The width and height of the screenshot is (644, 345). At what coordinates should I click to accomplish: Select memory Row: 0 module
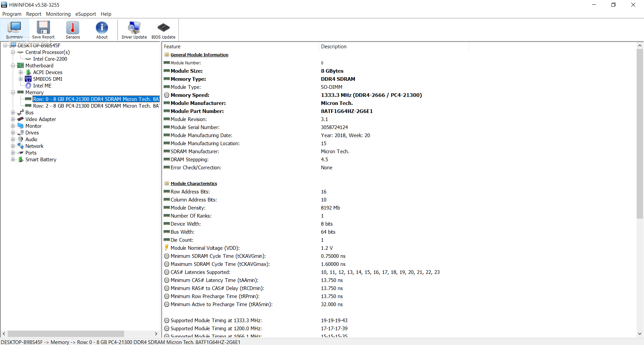96,99
